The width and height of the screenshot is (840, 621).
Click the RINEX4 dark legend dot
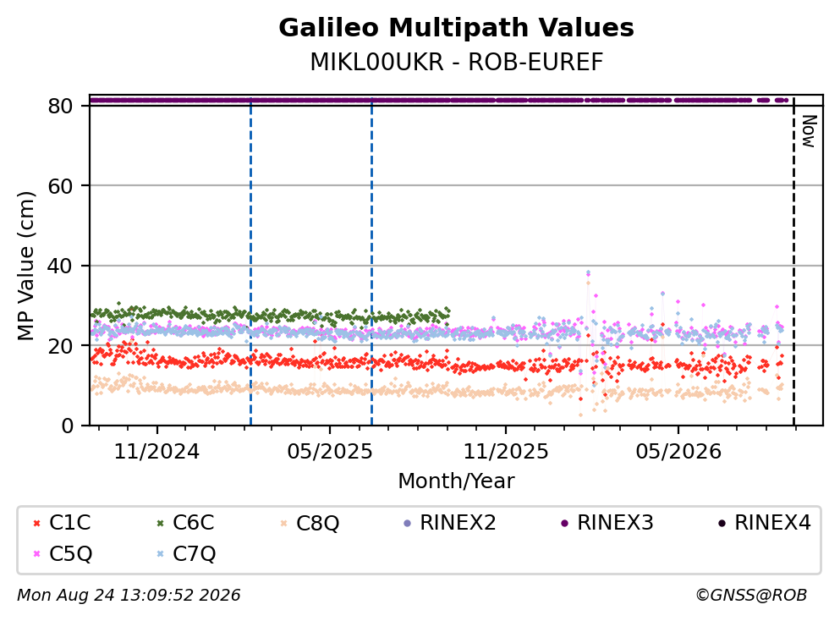722,524
